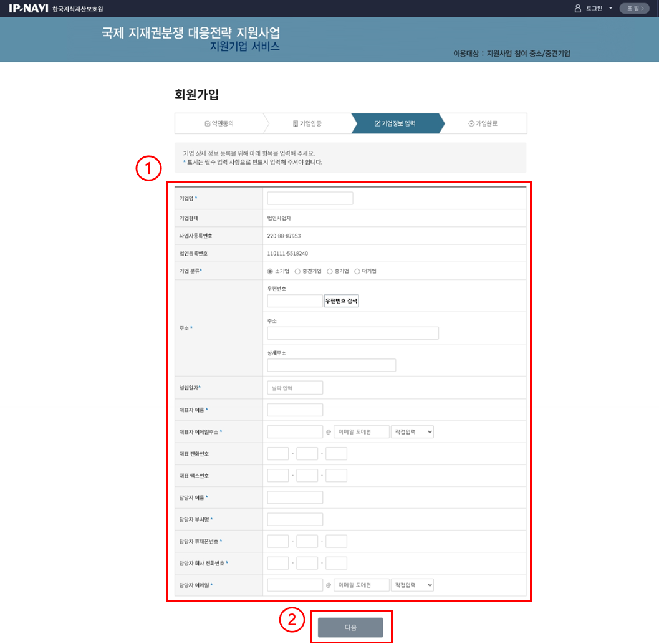
Task: Click the user profile icon beside 로그인
Action: click(577, 8)
